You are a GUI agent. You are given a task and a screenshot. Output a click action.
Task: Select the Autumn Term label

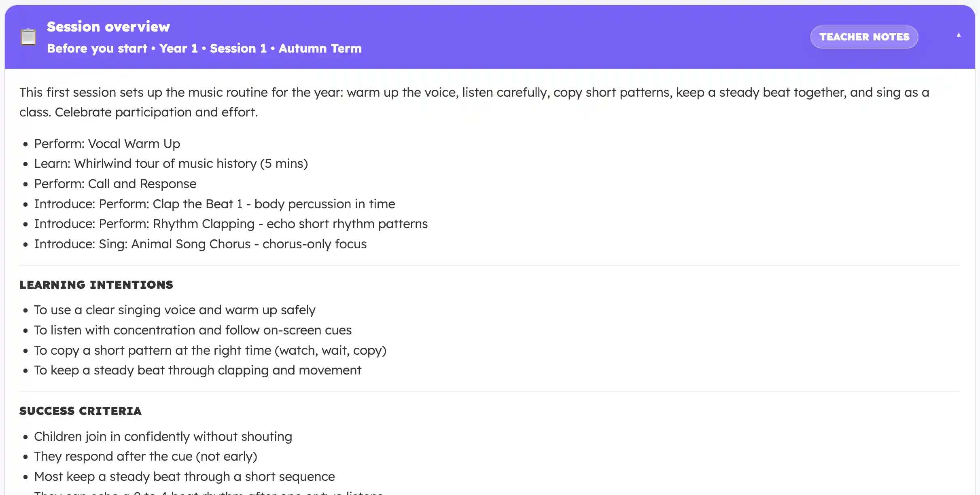point(320,48)
